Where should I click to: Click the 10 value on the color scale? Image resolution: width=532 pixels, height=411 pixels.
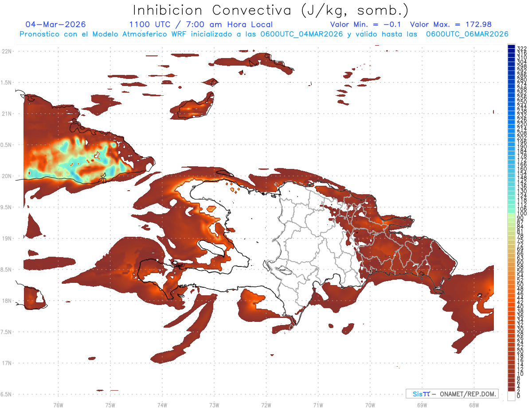pos(520,374)
